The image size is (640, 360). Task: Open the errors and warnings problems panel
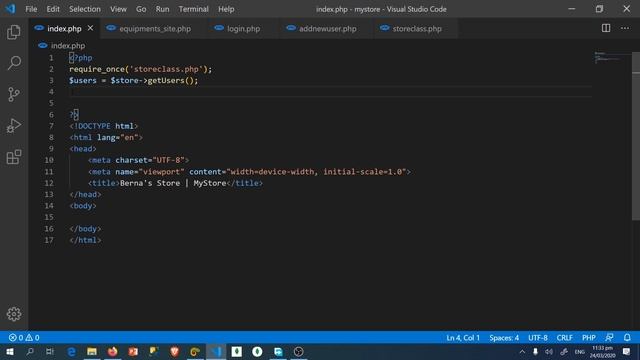click(24, 338)
